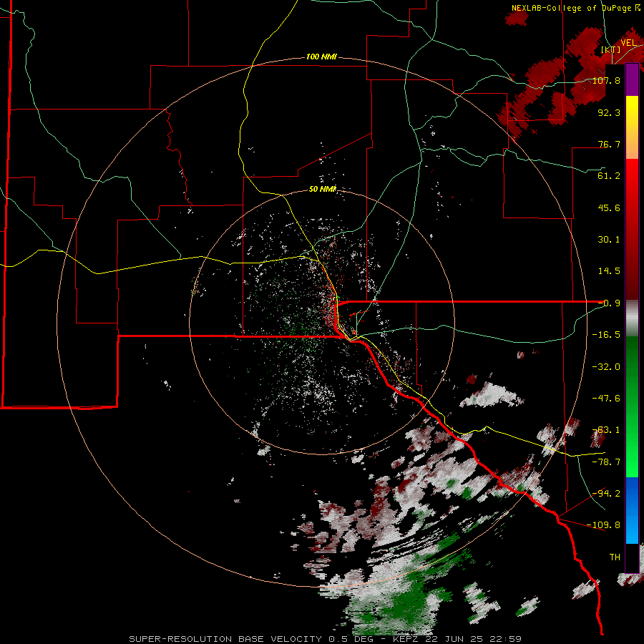Click the 30.1 value on velocity scale
The height and width of the screenshot is (644, 644).
point(609,240)
